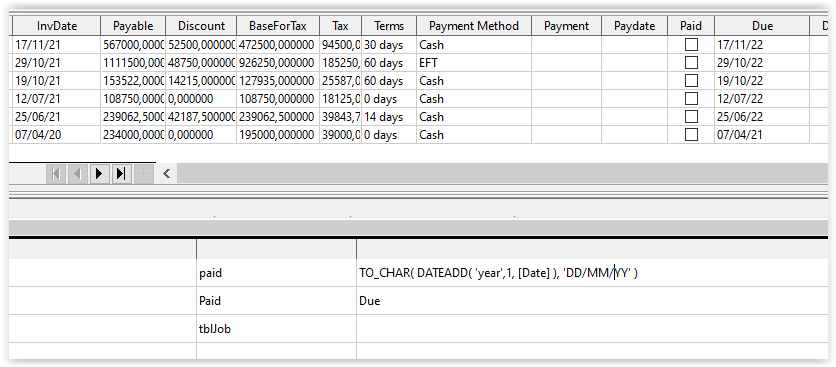The width and height of the screenshot is (836, 367).
Task: Select the Payable column header
Action: tap(133, 26)
